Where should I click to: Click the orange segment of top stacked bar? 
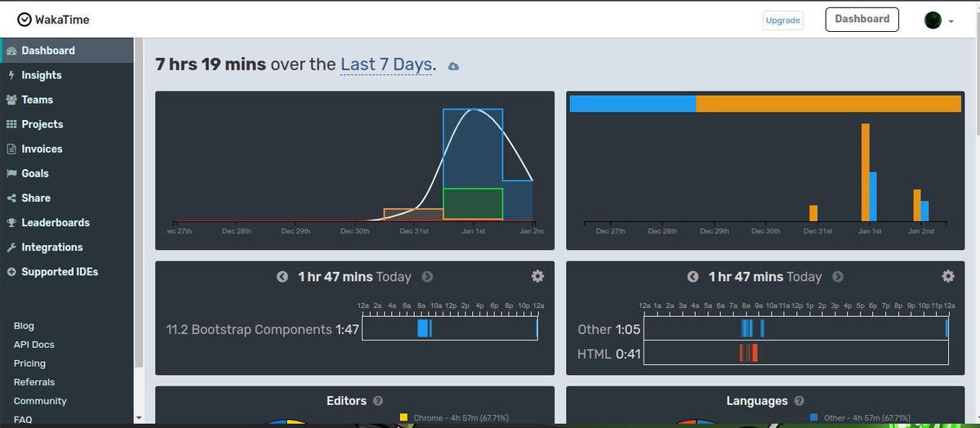coord(828,104)
